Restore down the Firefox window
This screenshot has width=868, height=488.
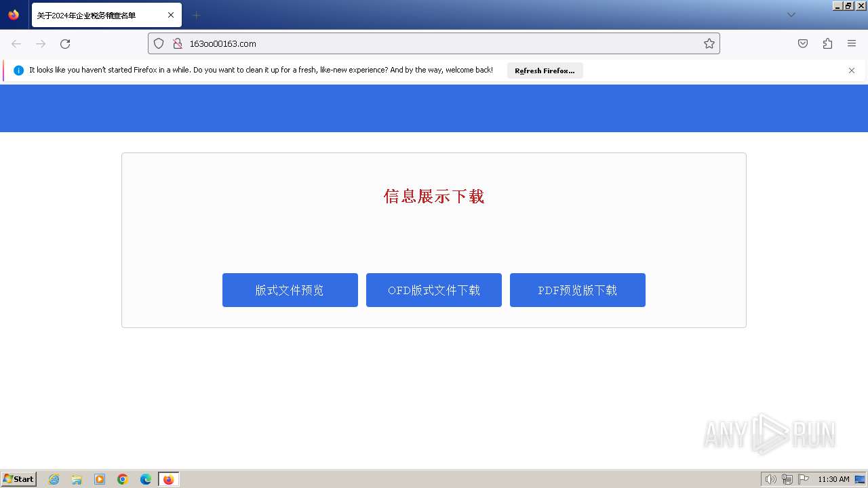(x=849, y=5)
